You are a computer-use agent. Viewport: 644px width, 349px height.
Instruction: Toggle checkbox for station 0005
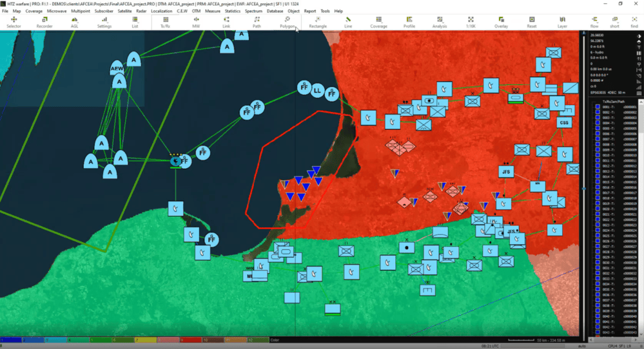(x=597, y=128)
